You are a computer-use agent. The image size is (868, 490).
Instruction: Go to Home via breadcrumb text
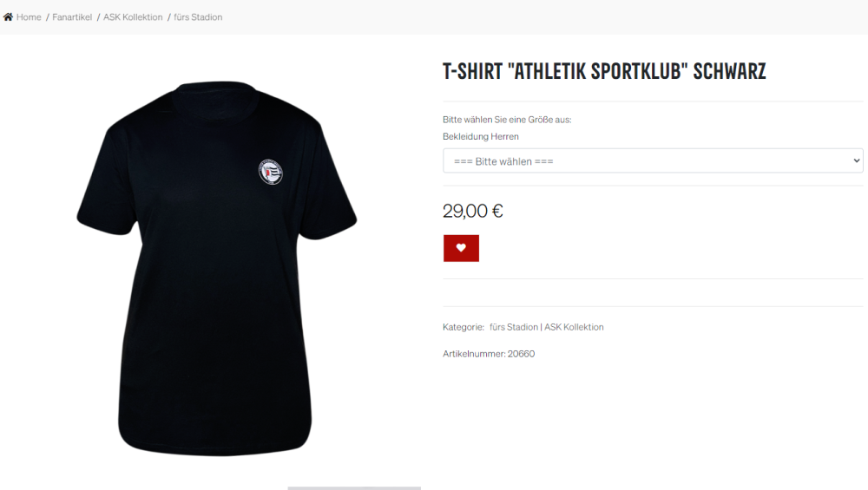(x=29, y=17)
